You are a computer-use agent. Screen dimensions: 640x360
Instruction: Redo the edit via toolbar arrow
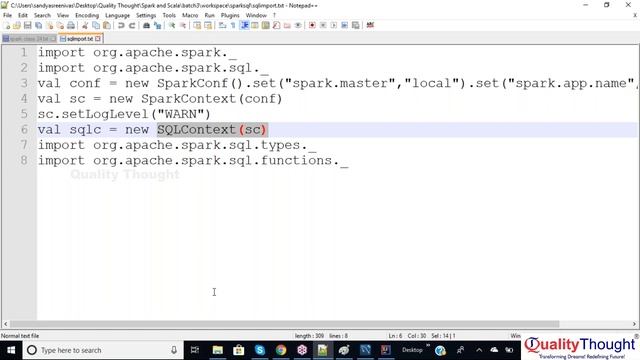point(132,25)
